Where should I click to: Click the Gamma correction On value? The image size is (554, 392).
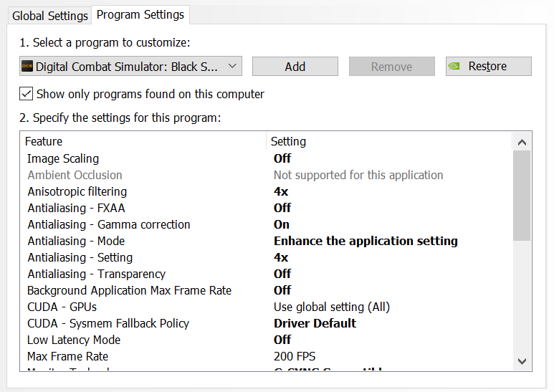pyautogui.click(x=281, y=224)
